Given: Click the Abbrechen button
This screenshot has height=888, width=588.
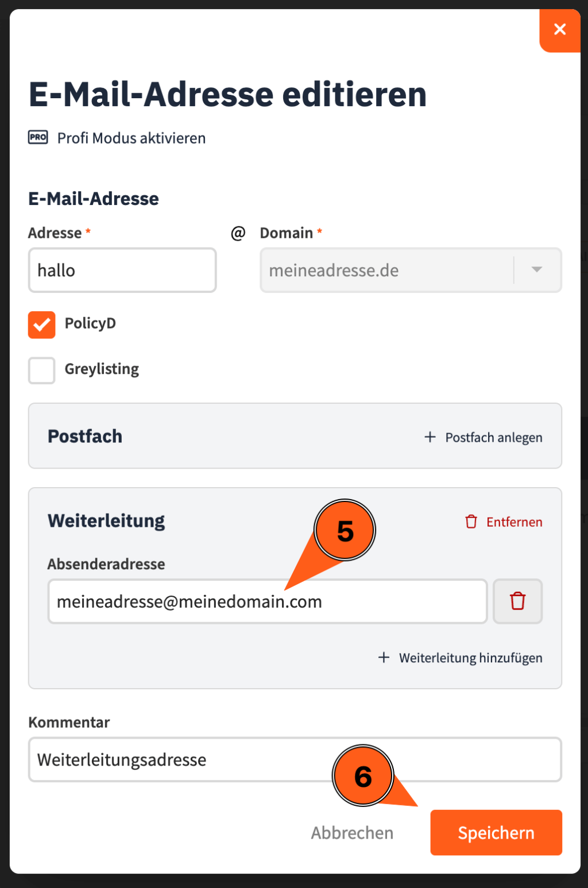Looking at the screenshot, I should pyautogui.click(x=352, y=832).
